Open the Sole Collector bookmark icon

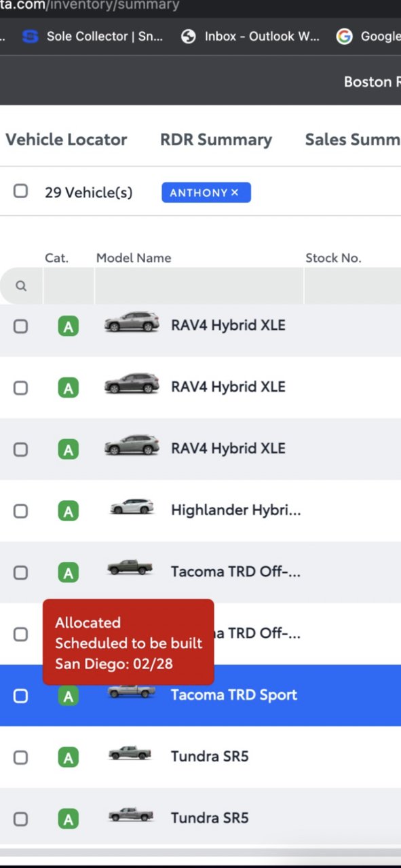click(x=30, y=37)
